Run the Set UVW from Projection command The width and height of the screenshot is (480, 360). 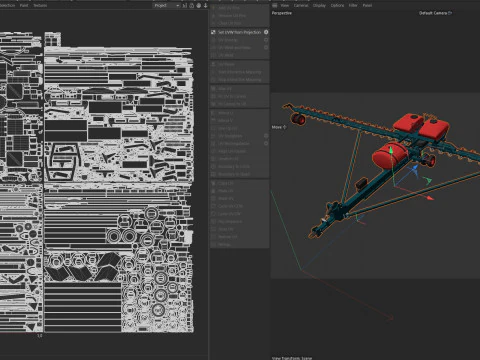pos(239,32)
